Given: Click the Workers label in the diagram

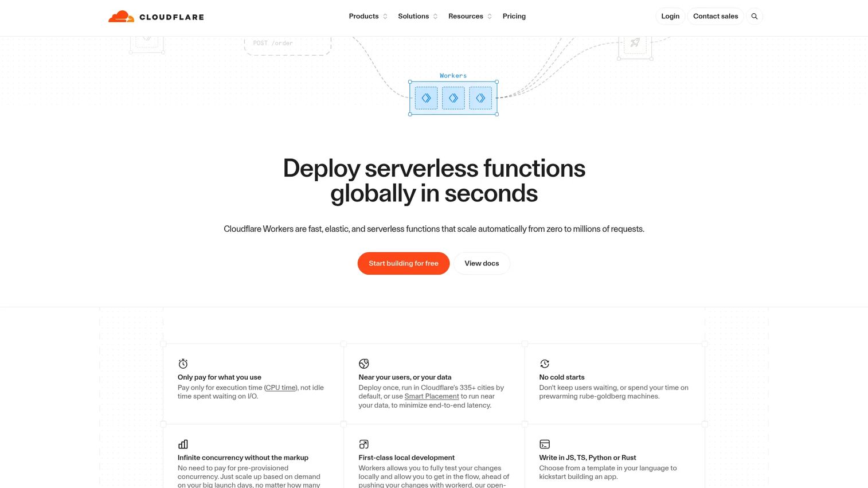Looking at the screenshot, I should 453,76.
